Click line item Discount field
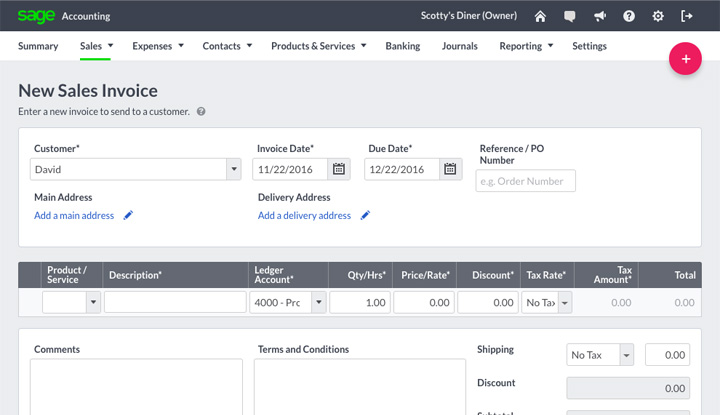 488,302
